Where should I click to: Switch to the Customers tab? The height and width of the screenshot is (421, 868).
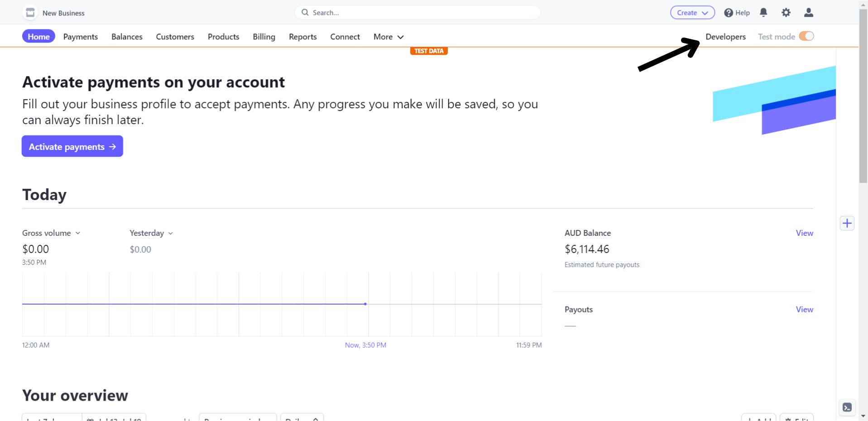175,37
